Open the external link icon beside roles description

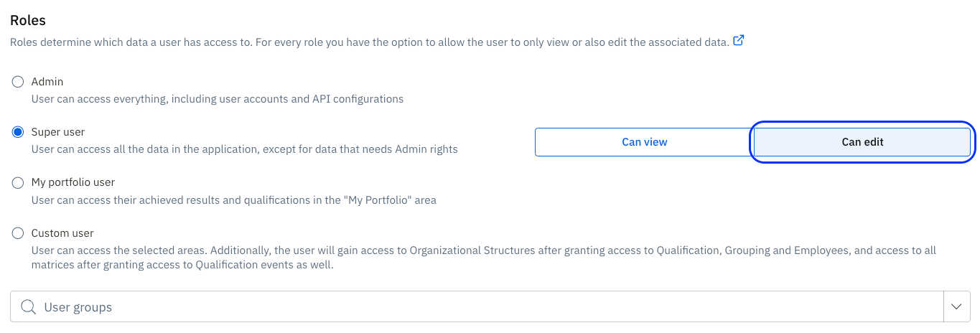(x=738, y=41)
